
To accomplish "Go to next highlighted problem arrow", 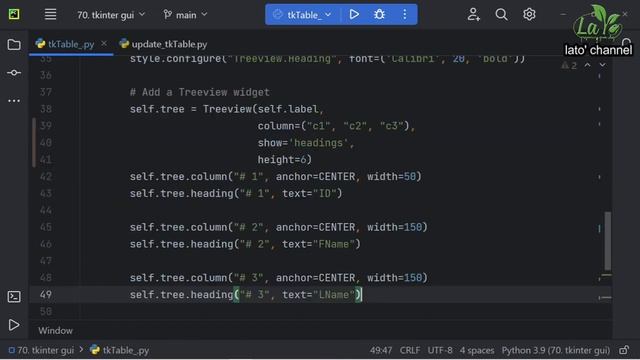I will pyautogui.click(x=602, y=65).
